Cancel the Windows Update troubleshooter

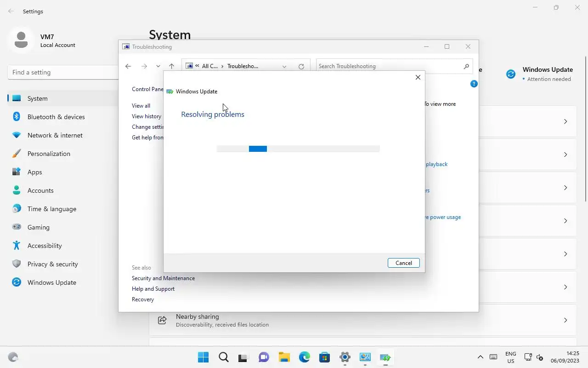[x=403, y=263]
